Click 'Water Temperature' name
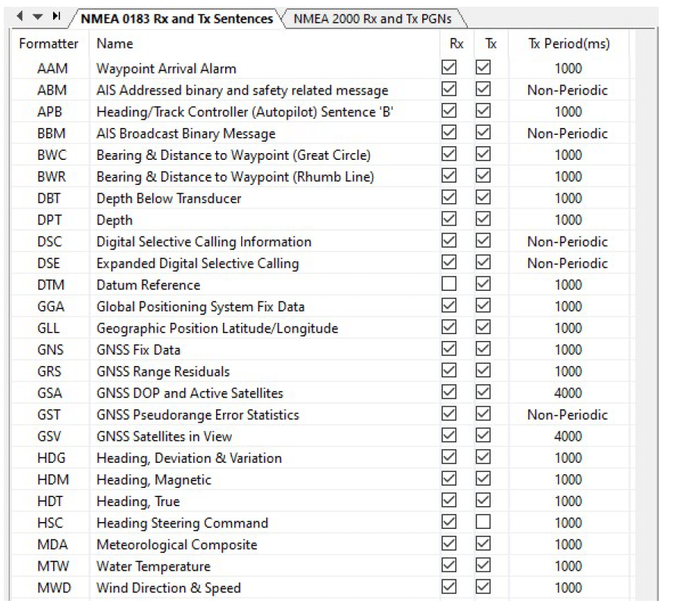677x616 pixels. point(154,567)
